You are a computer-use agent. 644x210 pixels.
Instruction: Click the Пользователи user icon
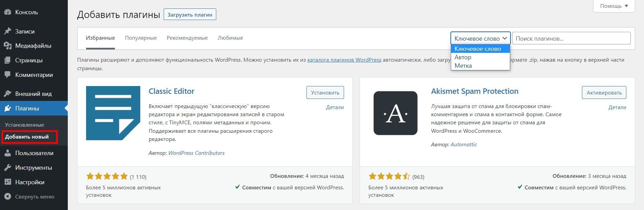pyautogui.click(x=7, y=153)
